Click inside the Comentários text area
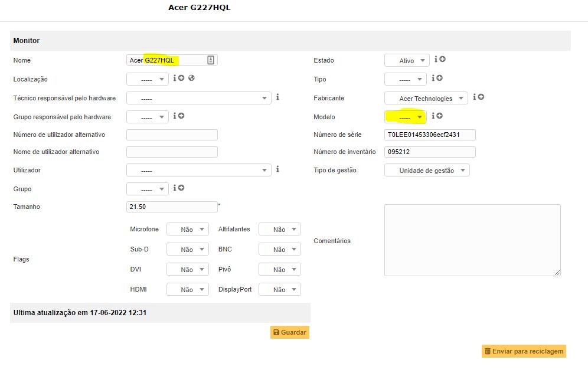Viewport: 588px width, 386px height. [x=472, y=240]
